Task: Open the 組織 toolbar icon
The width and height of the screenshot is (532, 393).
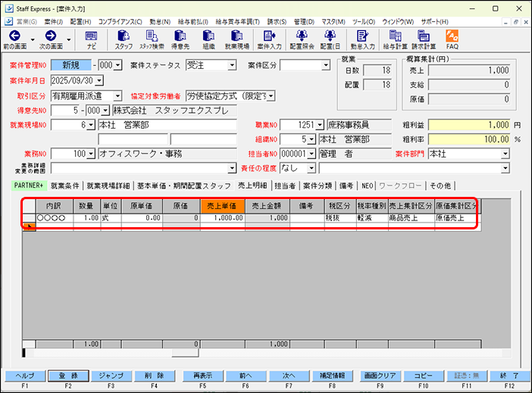Action: [208, 36]
